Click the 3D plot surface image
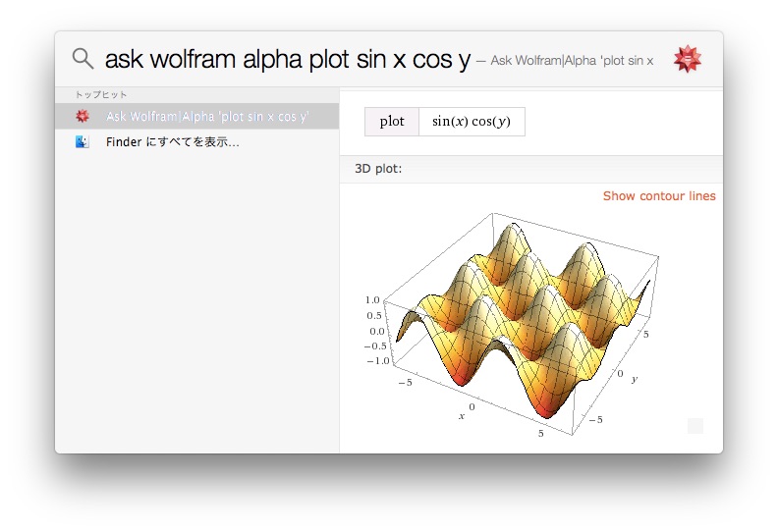The image size is (778, 532). pos(511,325)
